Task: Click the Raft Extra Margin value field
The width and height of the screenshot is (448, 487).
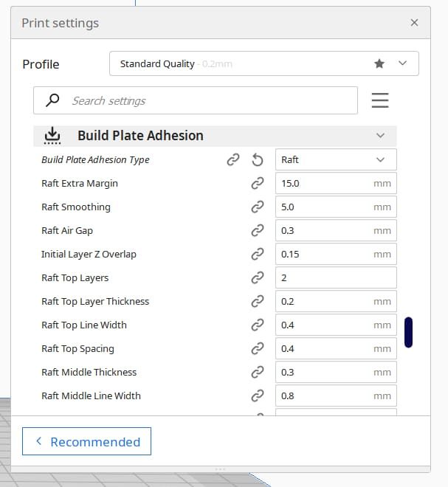Action: tap(336, 183)
